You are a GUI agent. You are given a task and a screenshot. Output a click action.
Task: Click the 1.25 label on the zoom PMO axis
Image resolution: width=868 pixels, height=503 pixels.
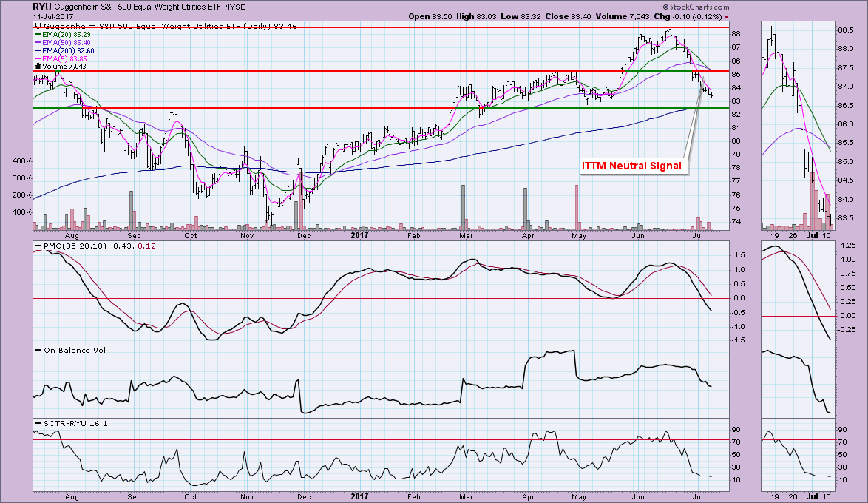point(847,245)
